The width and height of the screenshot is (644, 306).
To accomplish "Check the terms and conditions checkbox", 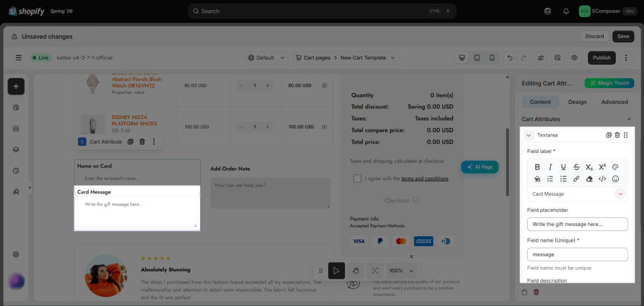I will pyautogui.click(x=357, y=179).
